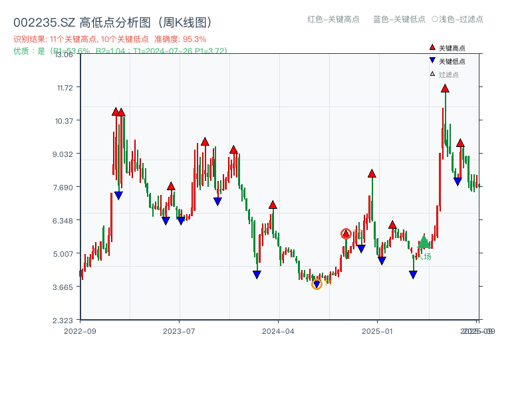Click the green 入场 entry arrow marker

pyautogui.click(x=424, y=241)
